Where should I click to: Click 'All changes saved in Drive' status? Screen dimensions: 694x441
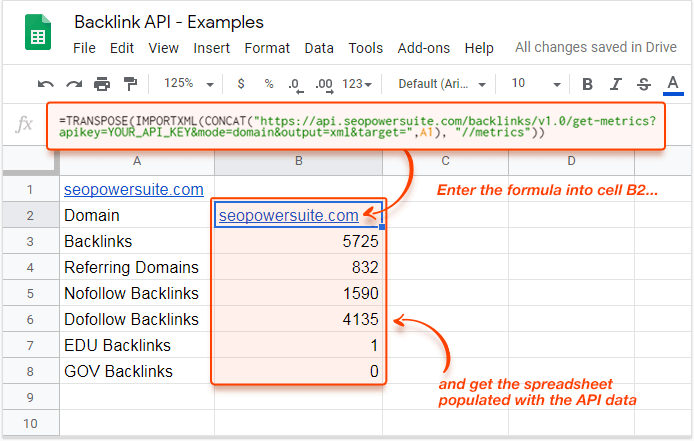(596, 47)
